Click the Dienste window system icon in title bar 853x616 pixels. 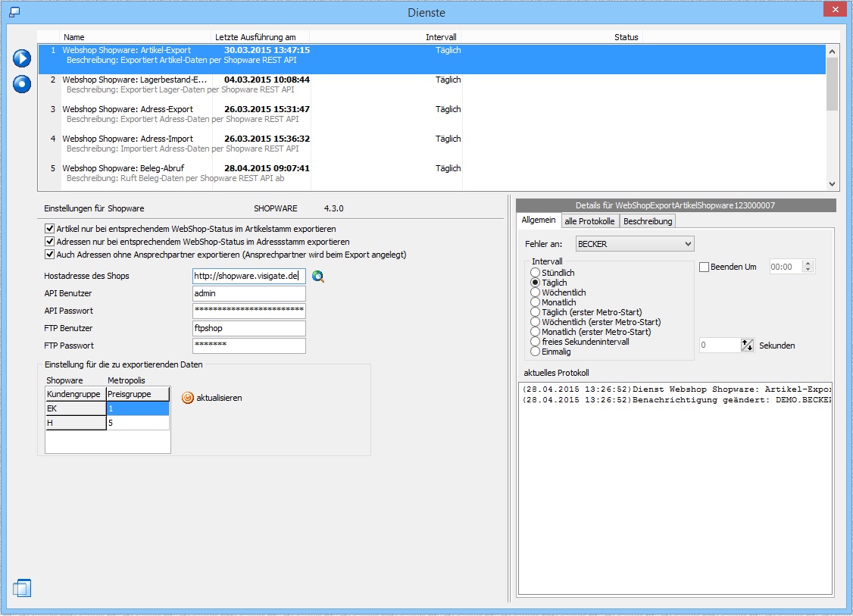tap(14, 12)
